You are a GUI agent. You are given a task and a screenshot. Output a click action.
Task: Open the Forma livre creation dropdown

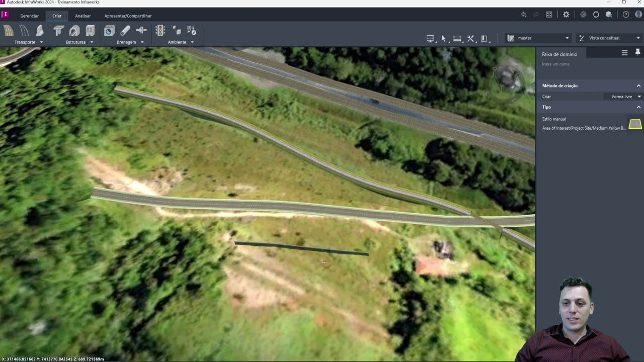[623, 97]
